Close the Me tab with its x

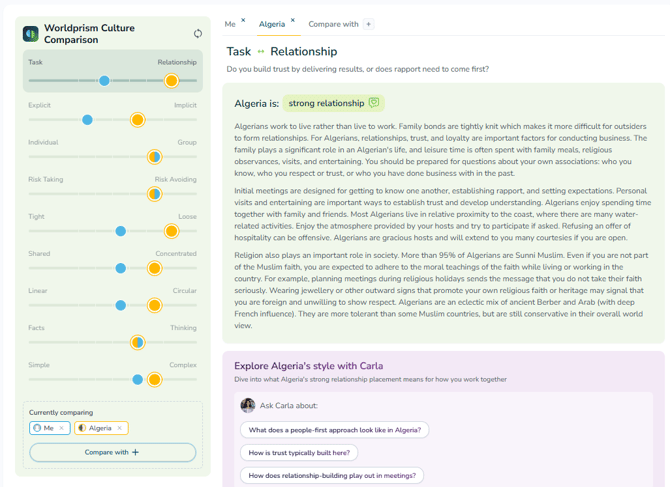[243, 20]
